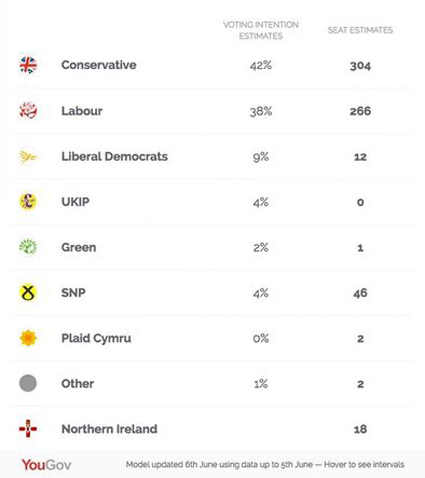Click the Plaid Cymru orange flower icon
This screenshot has width=425, height=478.
(28, 338)
